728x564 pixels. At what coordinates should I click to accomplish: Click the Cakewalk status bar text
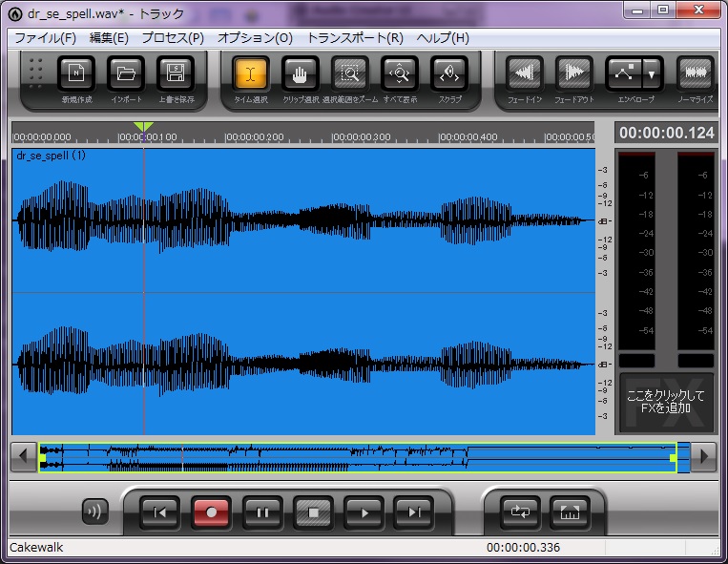click(36, 548)
